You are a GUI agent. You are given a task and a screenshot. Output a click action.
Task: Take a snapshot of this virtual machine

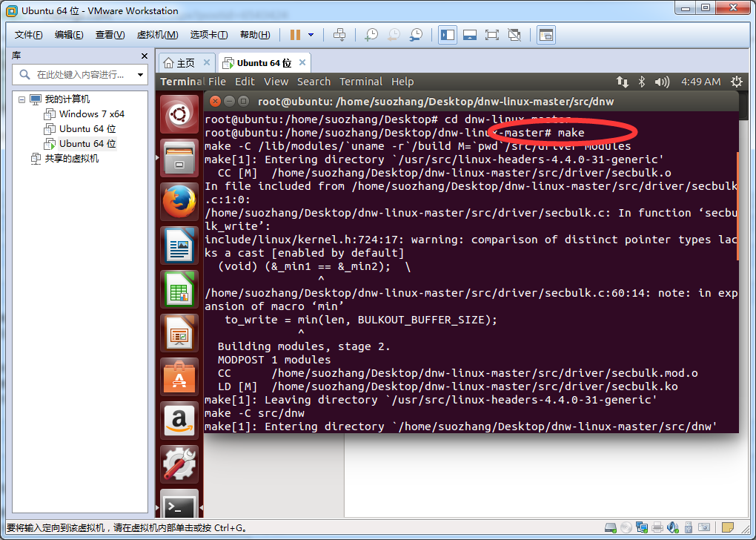tap(371, 35)
